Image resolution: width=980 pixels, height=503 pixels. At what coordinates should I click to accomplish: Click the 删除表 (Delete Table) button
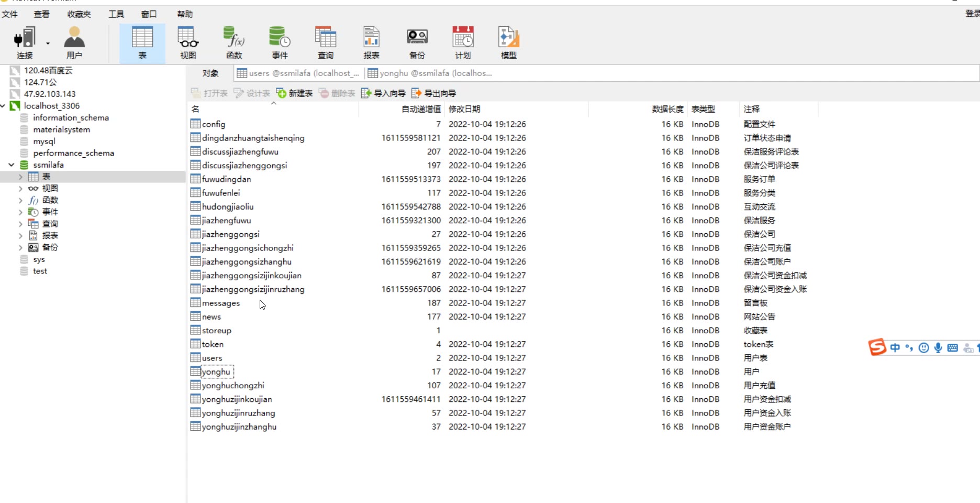pos(337,93)
